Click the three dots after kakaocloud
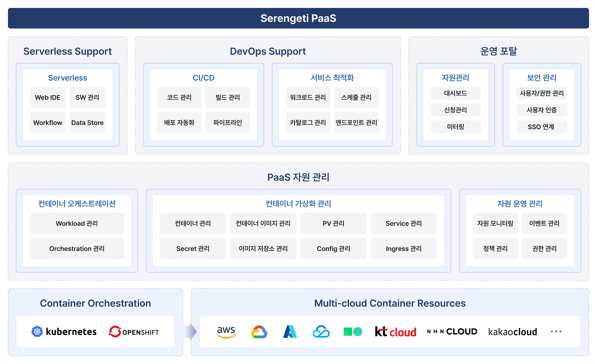The width and height of the screenshot is (597, 364). click(556, 331)
